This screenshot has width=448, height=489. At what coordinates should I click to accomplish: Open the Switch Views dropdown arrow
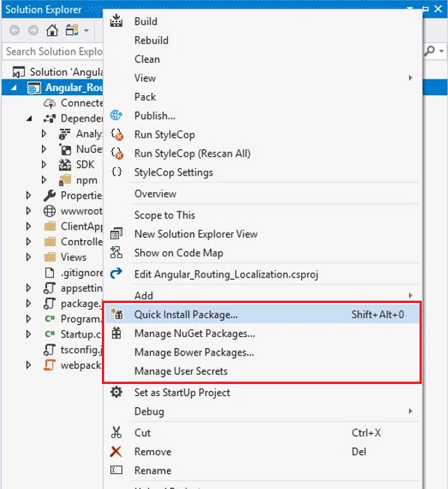pyautogui.click(x=86, y=31)
